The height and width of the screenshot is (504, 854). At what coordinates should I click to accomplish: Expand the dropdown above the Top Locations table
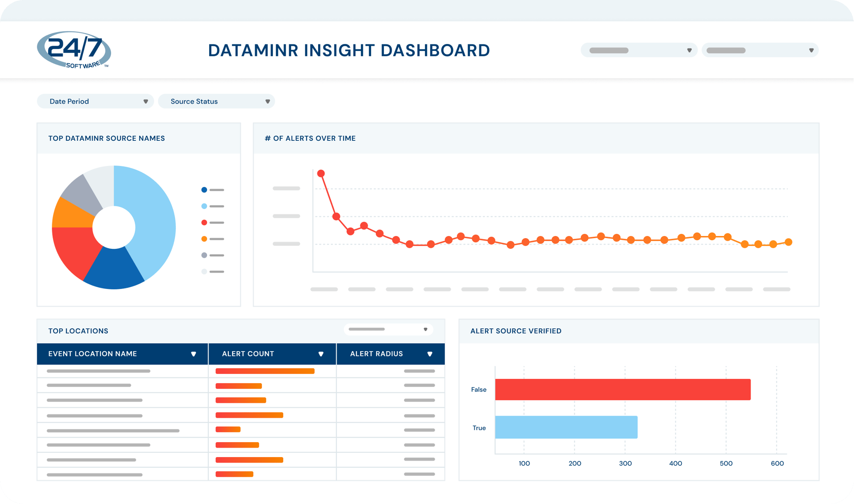pos(388,329)
